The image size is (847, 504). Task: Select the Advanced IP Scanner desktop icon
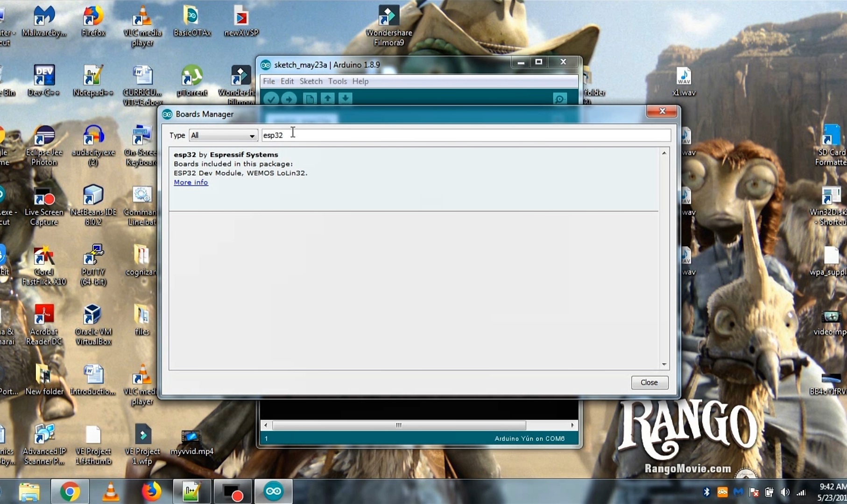(x=44, y=445)
